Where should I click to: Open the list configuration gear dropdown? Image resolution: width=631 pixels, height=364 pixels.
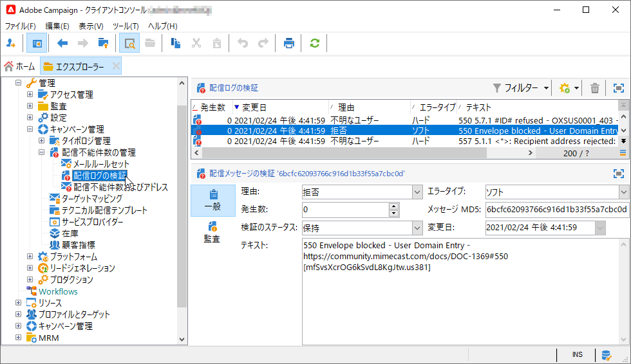pyautogui.click(x=569, y=88)
